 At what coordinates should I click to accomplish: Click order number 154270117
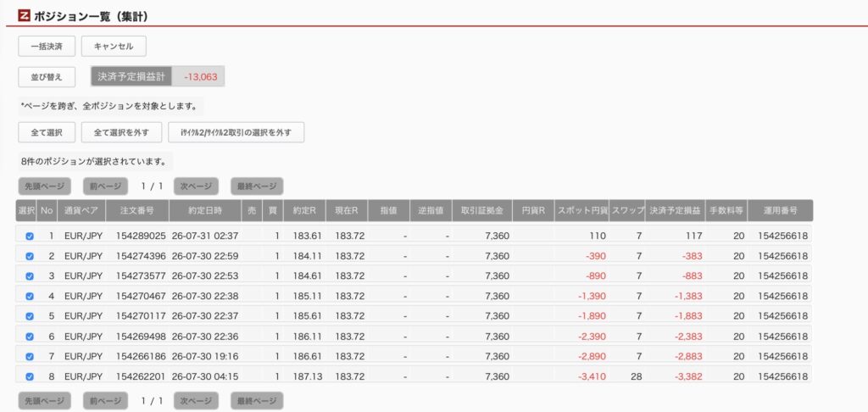tap(142, 316)
